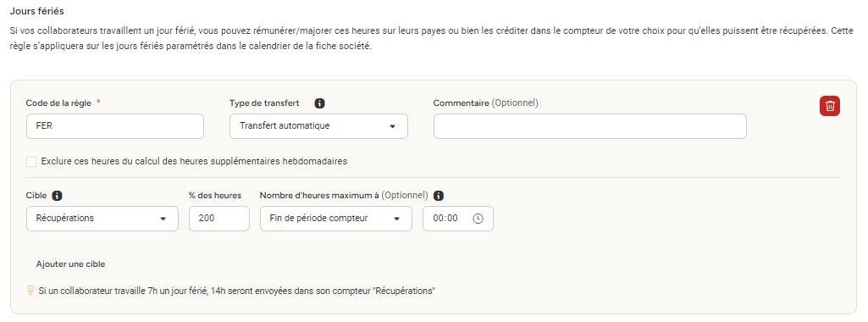Click the 00:00 time value

tap(445, 219)
